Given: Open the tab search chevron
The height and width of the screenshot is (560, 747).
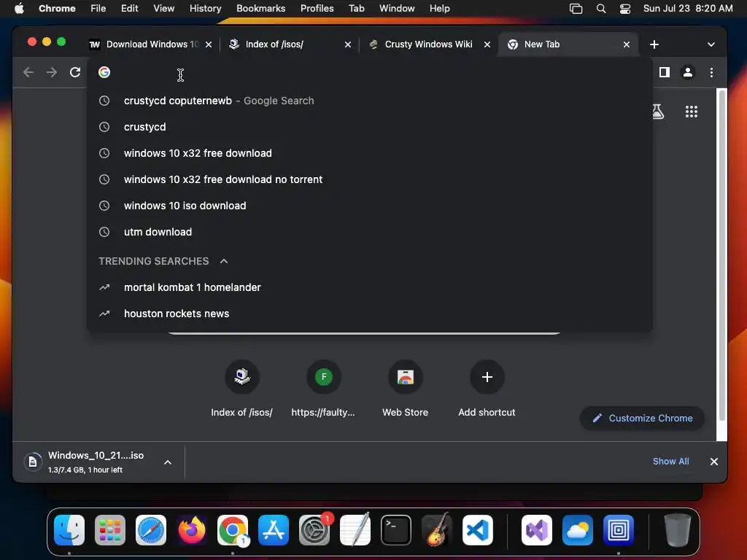Looking at the screenshot, I should coord(711,44).
